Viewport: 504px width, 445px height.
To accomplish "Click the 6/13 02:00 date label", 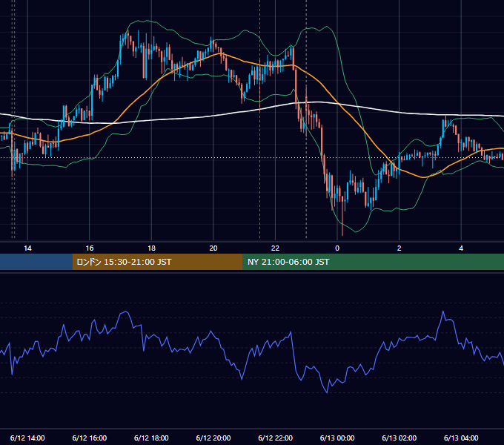I will click(399, 438).
